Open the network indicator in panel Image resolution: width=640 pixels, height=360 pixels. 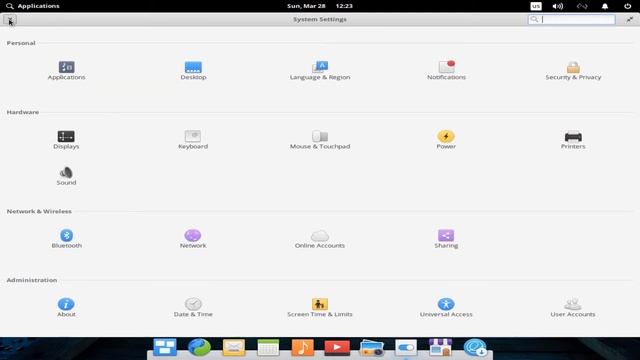(x=582, y=6)
